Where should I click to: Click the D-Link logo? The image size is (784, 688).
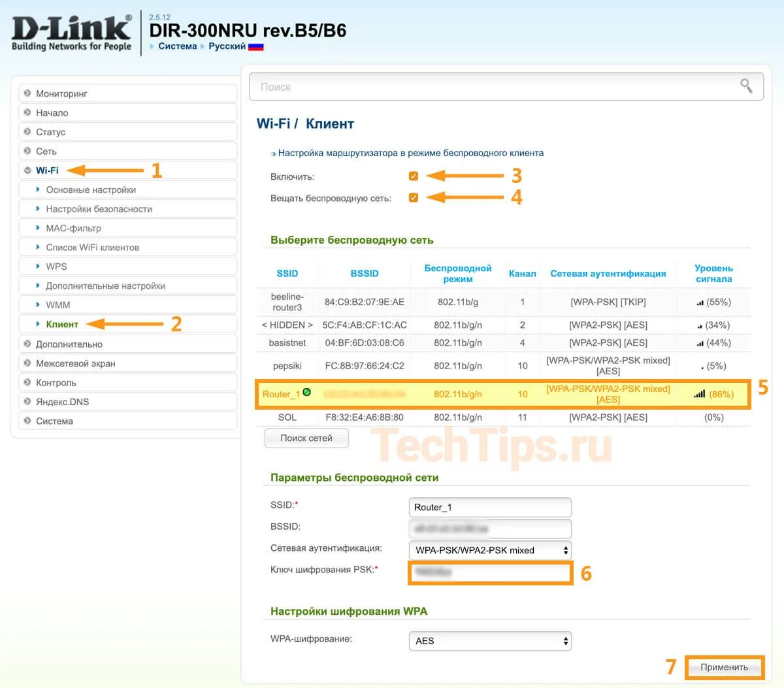(x=72, y=33)
